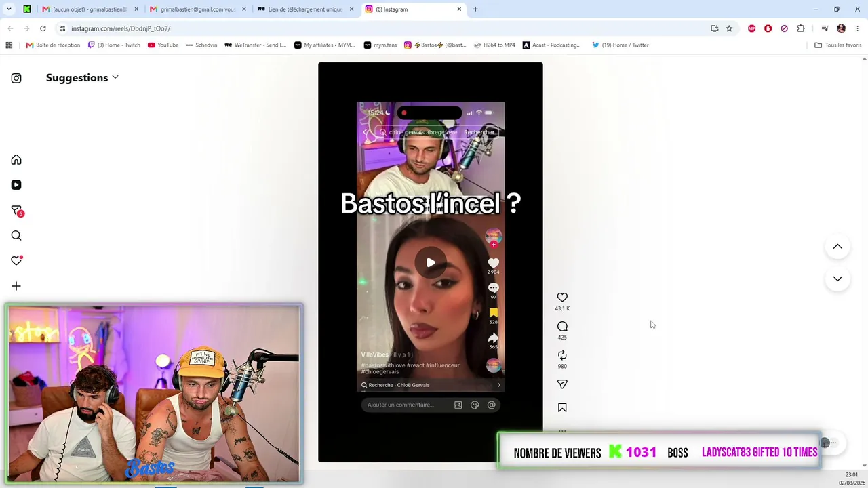Switch to the 'grimalbastien@gmail.com' Gmail tab

pos(198,9)
